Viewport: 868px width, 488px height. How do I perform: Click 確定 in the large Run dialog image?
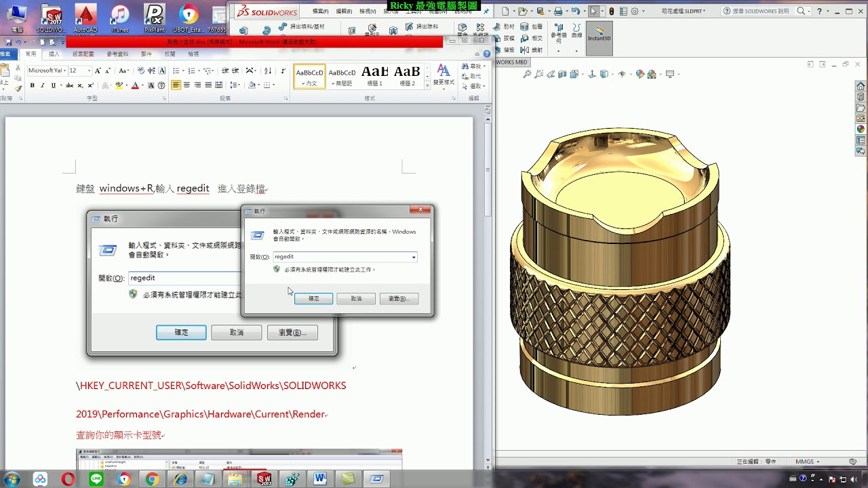tap(181, 332)
